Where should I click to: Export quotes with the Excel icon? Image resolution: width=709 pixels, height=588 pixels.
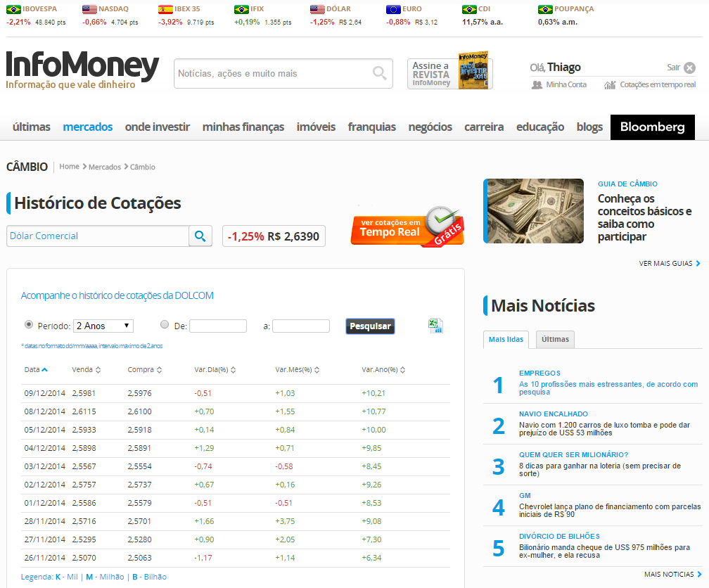tap(435, 326)
